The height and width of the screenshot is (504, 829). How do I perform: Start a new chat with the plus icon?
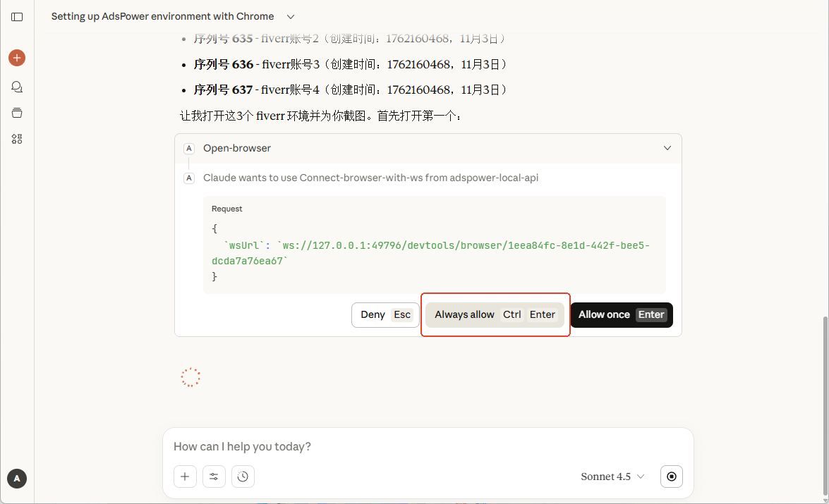pyautogui.click(x=16, y=58)
